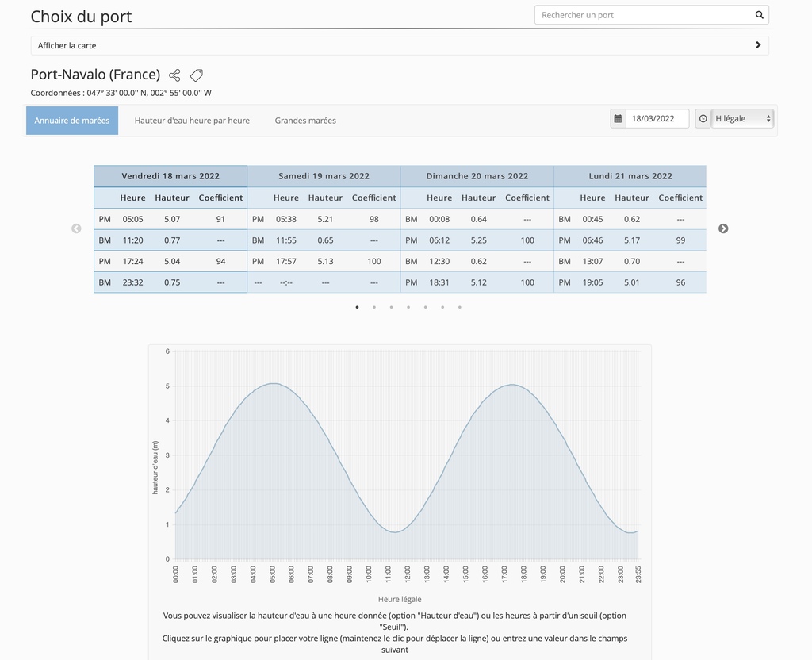Click Saturday's 05:38 high tide time
Image resolution: width=812 pixels, height=660 pixels.
coord(285,219)
